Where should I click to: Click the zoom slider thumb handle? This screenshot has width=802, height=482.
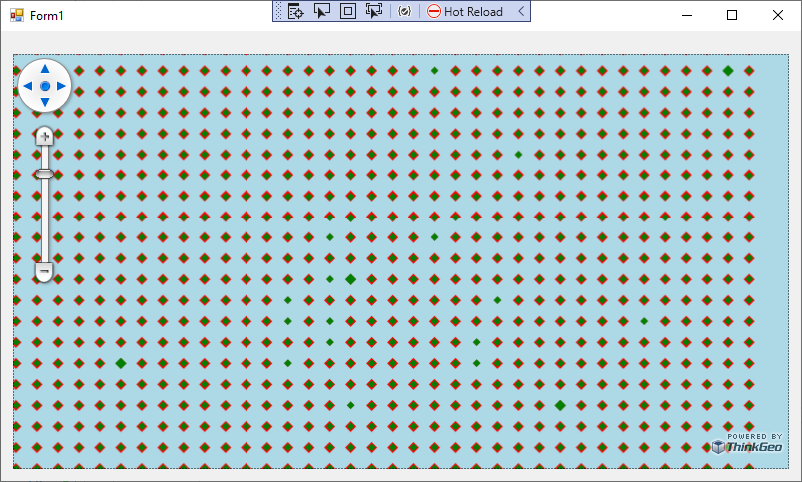pyautogui.click(x=44, y=174)
